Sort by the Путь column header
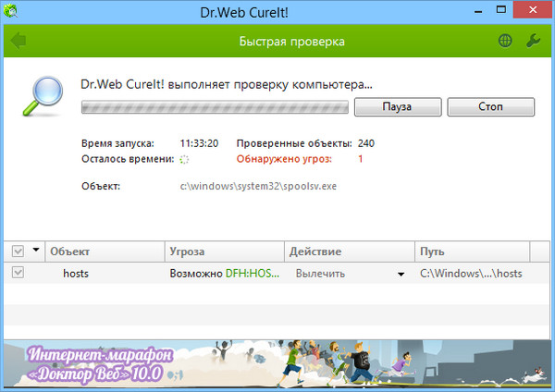Viewport: 555px width, 392px height. click(472, 251)
